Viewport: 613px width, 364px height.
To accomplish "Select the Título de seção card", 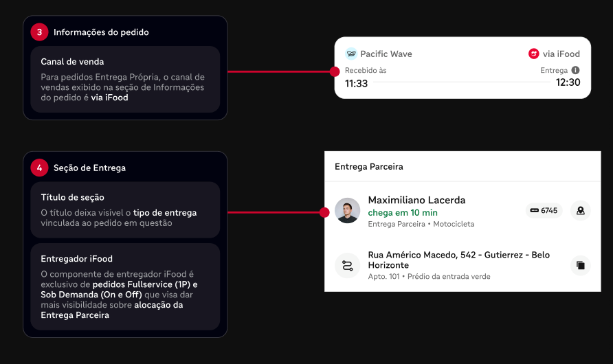I will [125, 209].
